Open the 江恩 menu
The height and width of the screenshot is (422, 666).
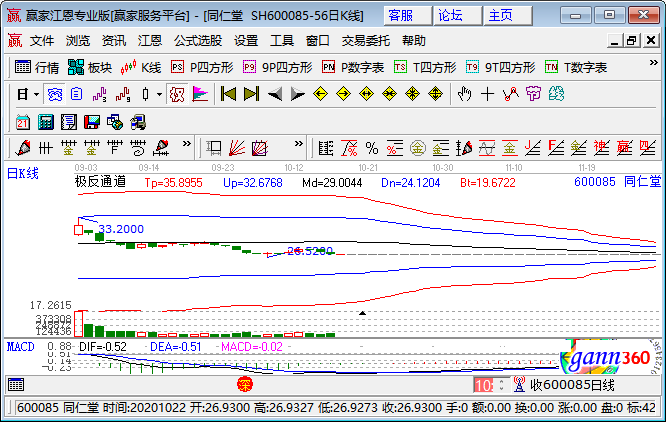(x=150, y=41)
